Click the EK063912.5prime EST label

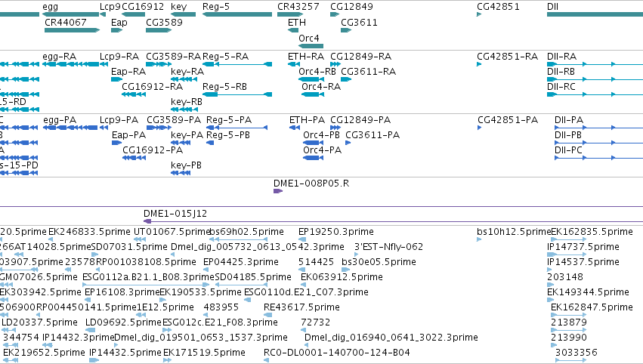(x=342, y=277)
